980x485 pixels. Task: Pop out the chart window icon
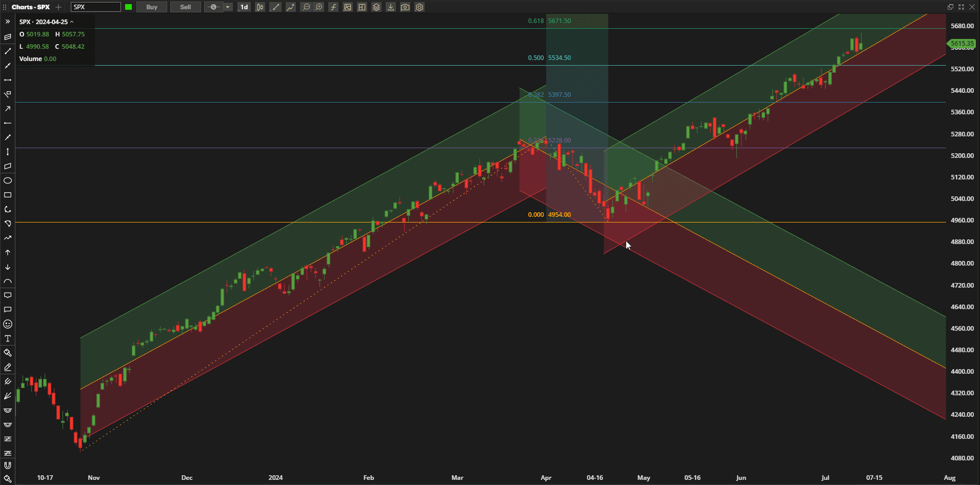coord(950,7)
